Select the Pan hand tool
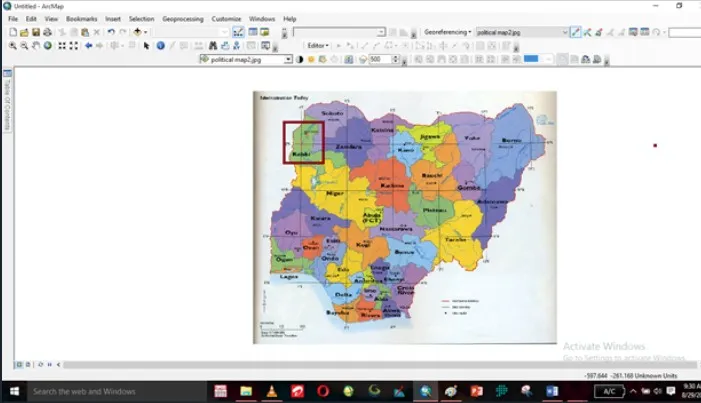 pos(36,46)
